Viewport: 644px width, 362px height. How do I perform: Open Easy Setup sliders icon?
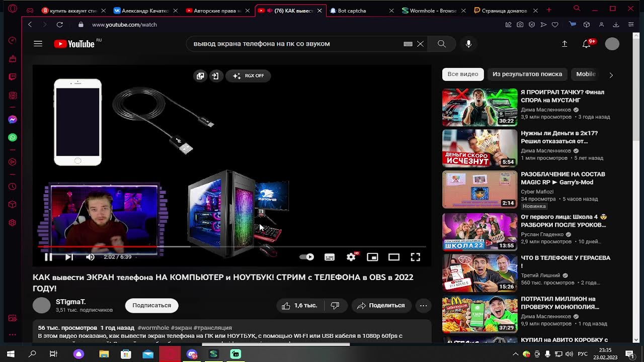631,24
